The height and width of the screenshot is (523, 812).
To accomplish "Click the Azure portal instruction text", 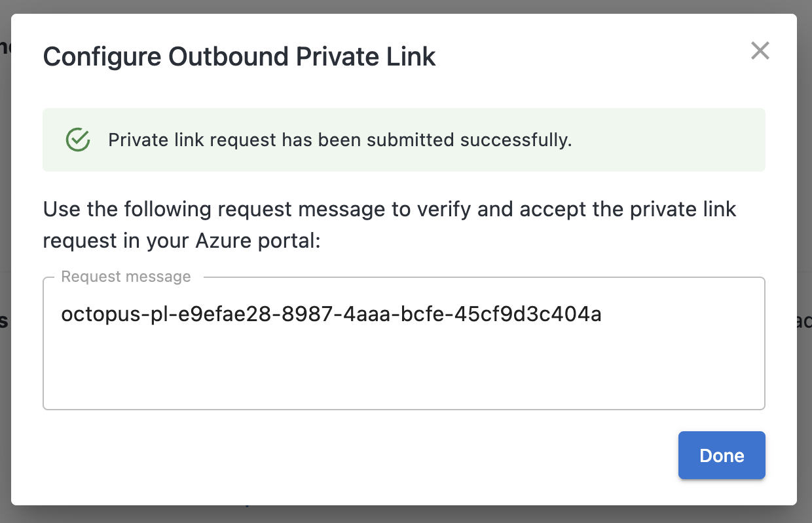I will tap(390, 224).
